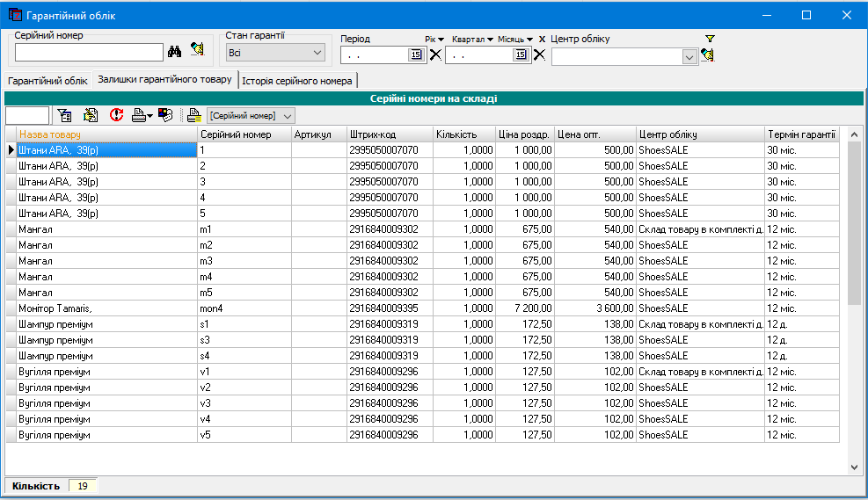Viewport: 868px width, 500px height.
Task: Expand the Центр обліку combo box
Action: coord(689,56)
